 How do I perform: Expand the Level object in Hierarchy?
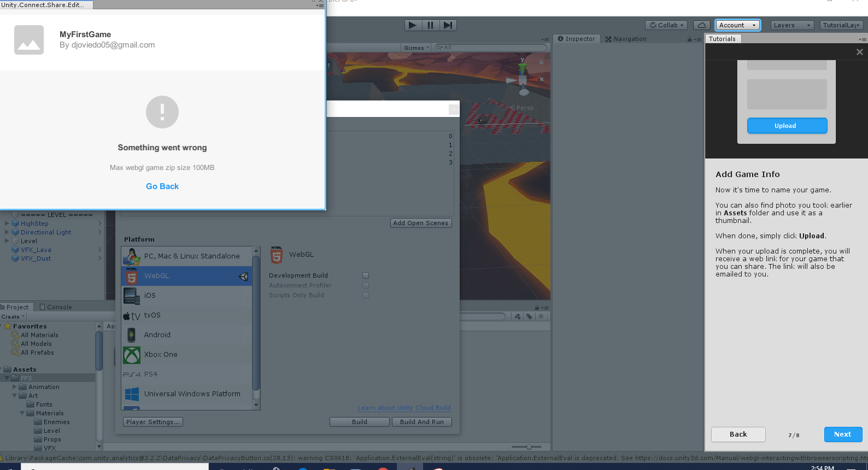coord(7,241)
